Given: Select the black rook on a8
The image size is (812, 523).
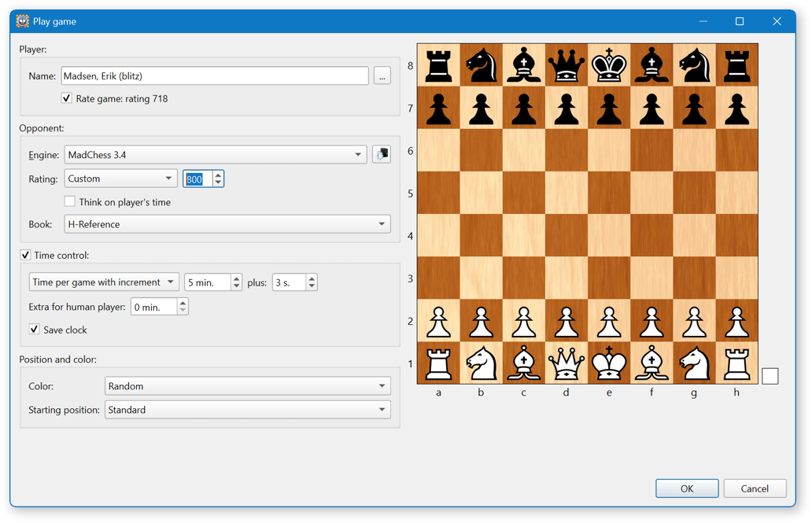Looking at the screenshot, I should click(x=438, y=65).
